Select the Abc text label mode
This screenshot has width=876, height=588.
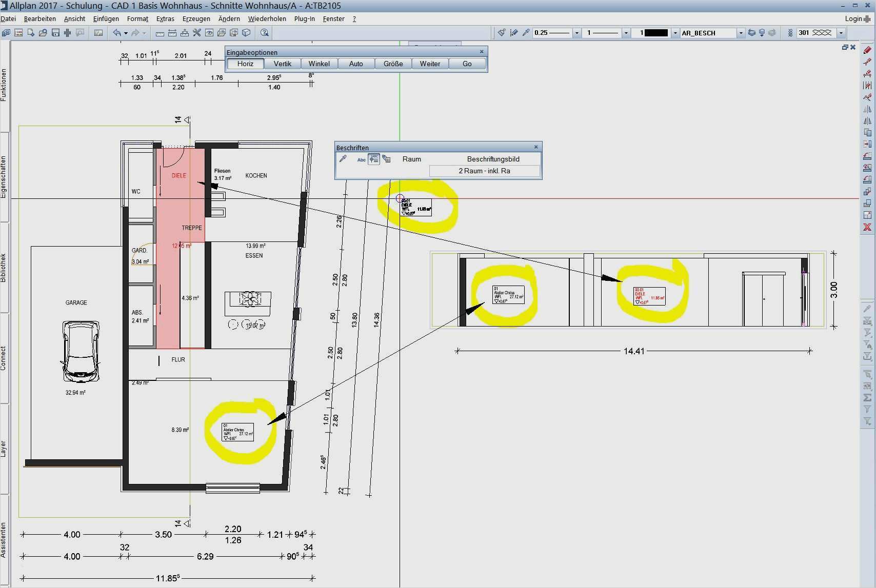(x=361, y=159)
